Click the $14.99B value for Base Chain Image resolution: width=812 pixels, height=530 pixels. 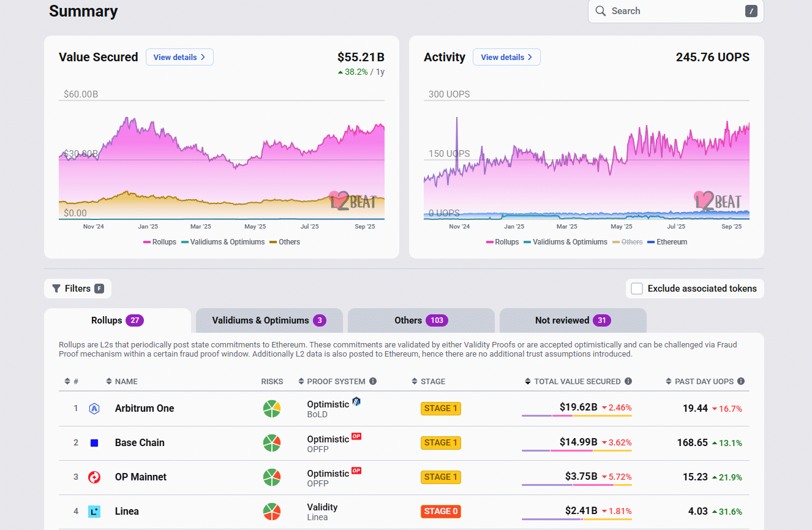[578, 442]
